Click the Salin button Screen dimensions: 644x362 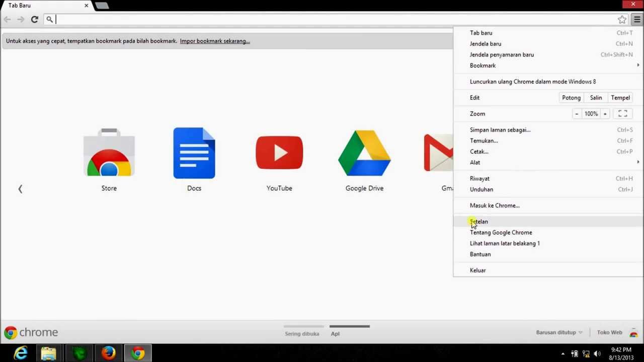[596, 98]
